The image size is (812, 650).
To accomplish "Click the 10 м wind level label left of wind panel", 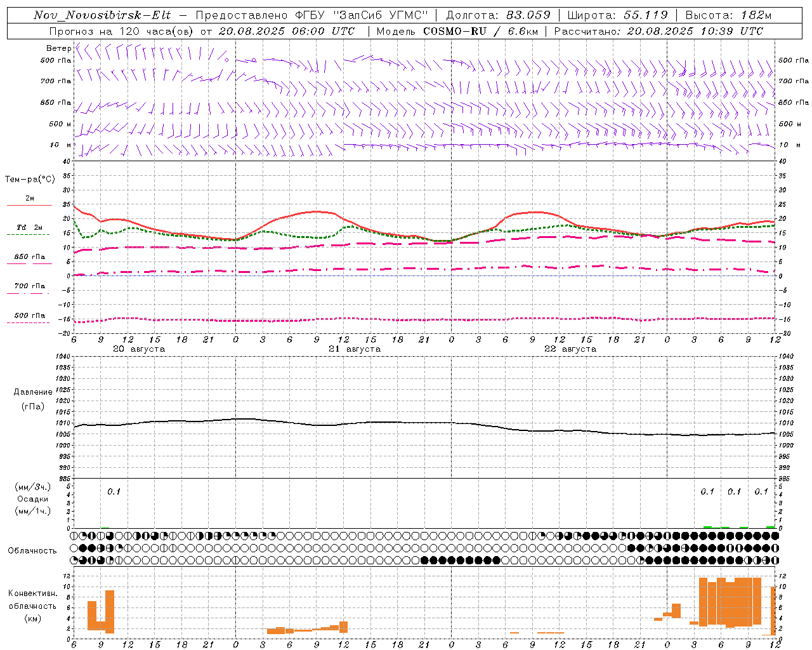I will (61, 145).
